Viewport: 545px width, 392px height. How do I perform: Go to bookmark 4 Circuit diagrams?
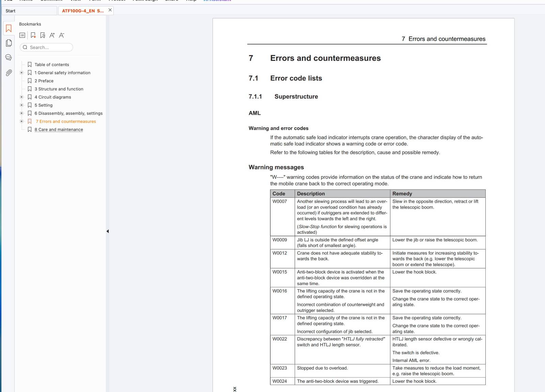click(x=53, y=97)
